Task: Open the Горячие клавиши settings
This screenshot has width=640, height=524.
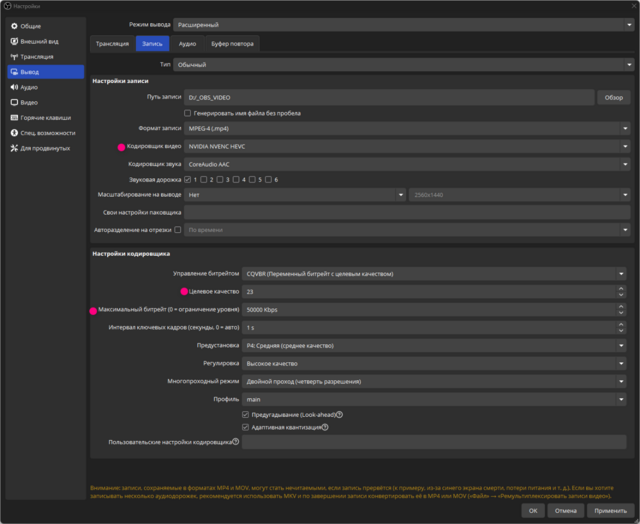Action: pos(45,117)
